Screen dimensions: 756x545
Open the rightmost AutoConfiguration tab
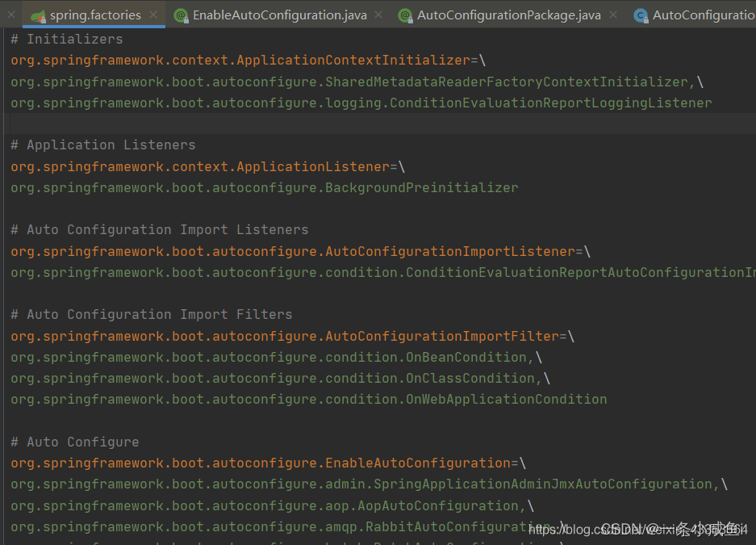pyautogui.click(x=702, y=14)
